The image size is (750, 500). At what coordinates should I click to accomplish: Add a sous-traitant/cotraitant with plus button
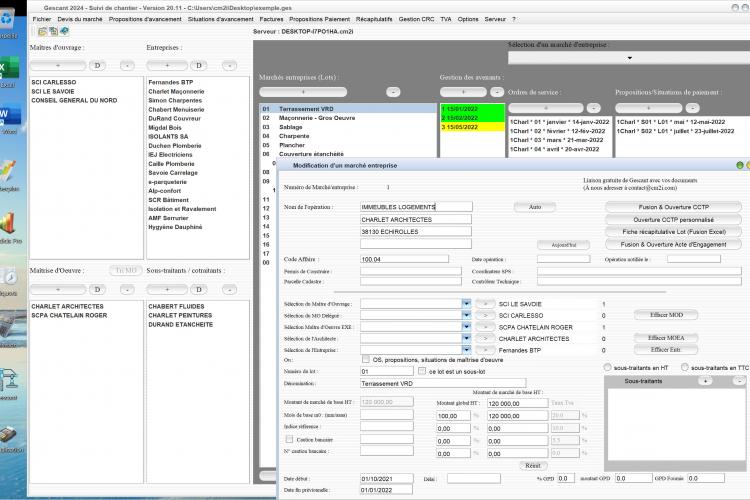coord(167,289)
